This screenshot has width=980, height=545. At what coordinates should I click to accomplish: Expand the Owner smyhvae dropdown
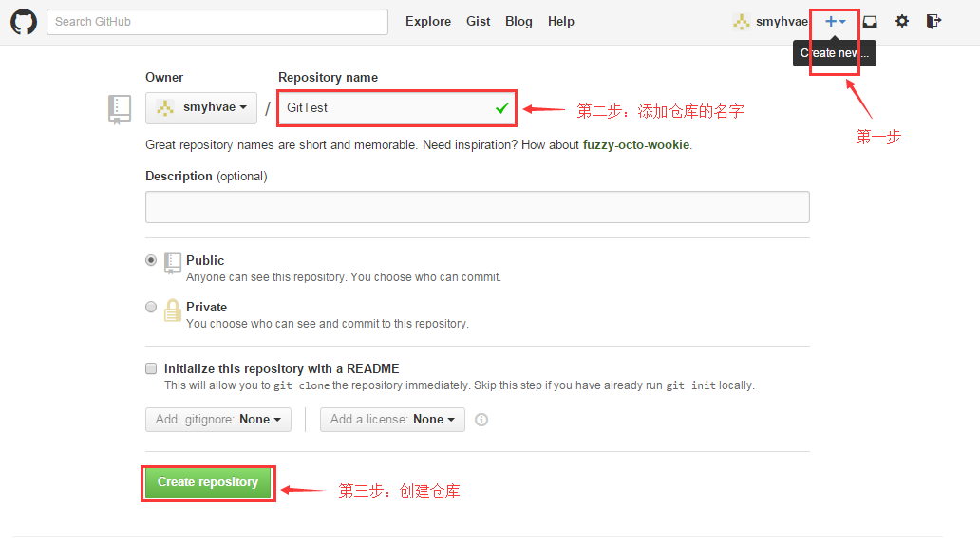coord(201,107)
